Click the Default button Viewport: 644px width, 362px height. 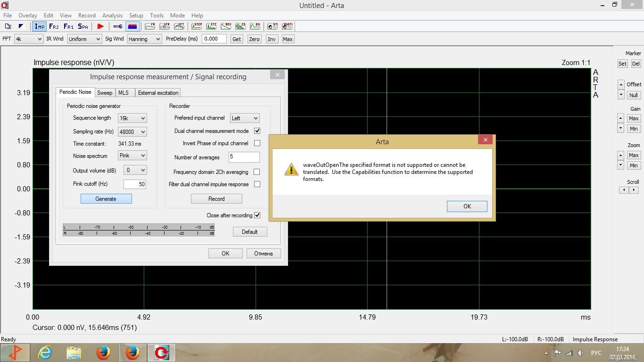(x=250, y=231)
